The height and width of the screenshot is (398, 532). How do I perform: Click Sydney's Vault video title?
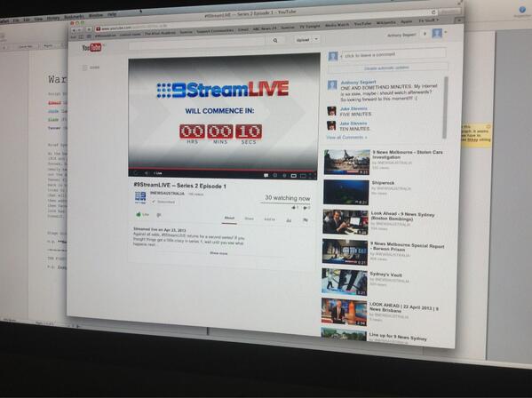385,275
